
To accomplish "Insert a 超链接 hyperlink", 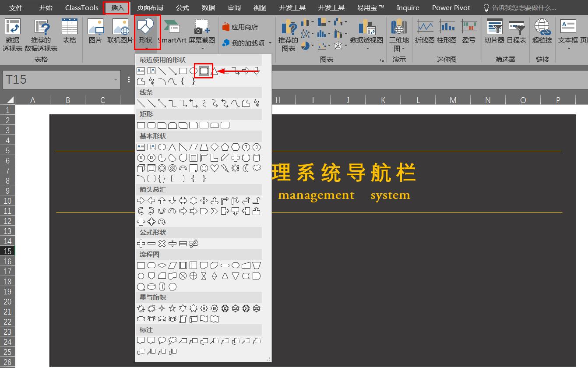I will coord(542,32).
